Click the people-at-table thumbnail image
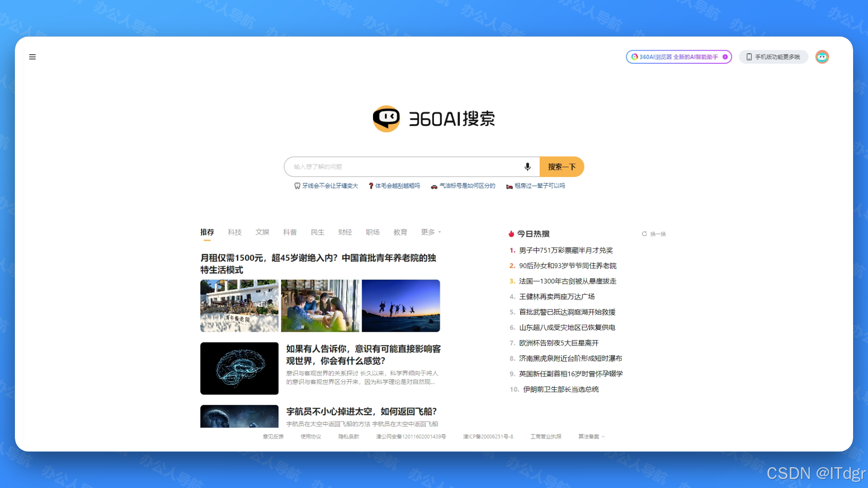868x488 pixels. 320,306
